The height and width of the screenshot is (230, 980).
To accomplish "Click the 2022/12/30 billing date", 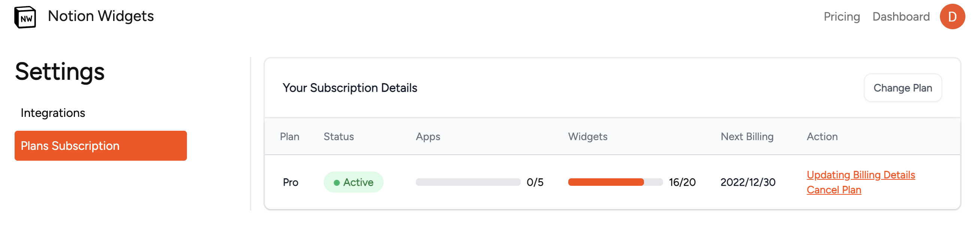I will pos(748,182).
